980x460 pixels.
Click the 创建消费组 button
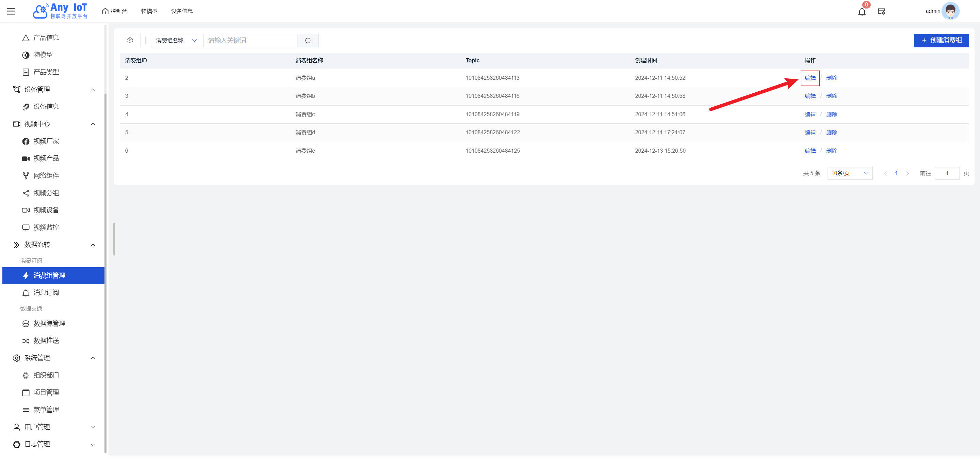click(x=941, y=40)
